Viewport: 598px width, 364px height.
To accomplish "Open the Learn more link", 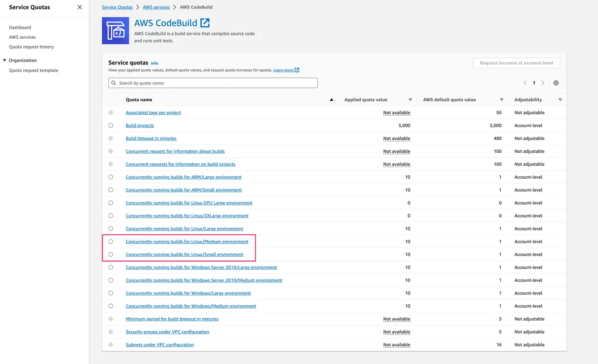I will pos(286,70).
